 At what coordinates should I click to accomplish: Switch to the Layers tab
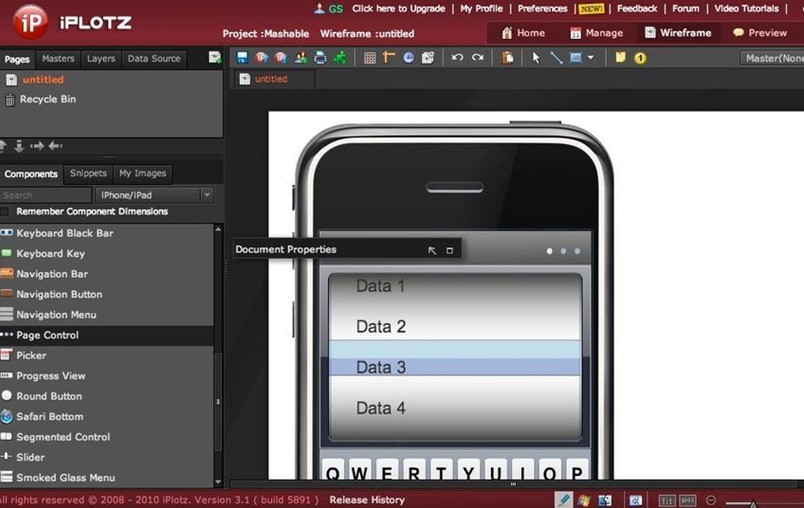[x=101, y=59]
